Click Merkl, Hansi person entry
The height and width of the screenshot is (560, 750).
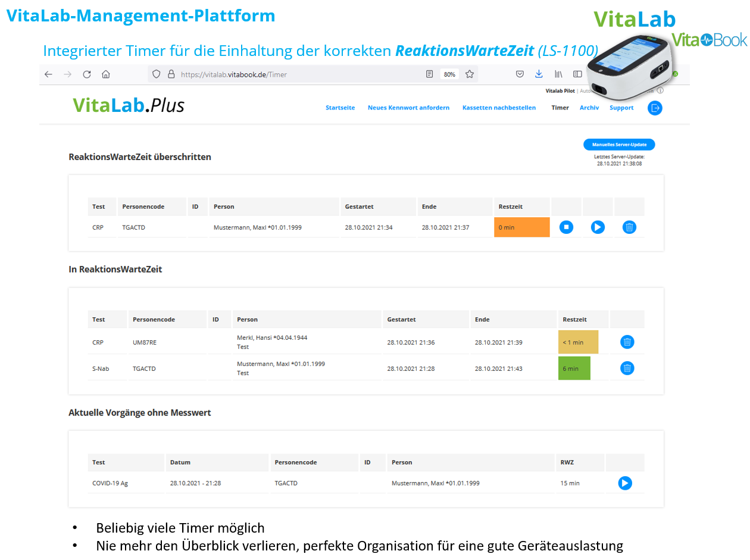pos(272,337)
